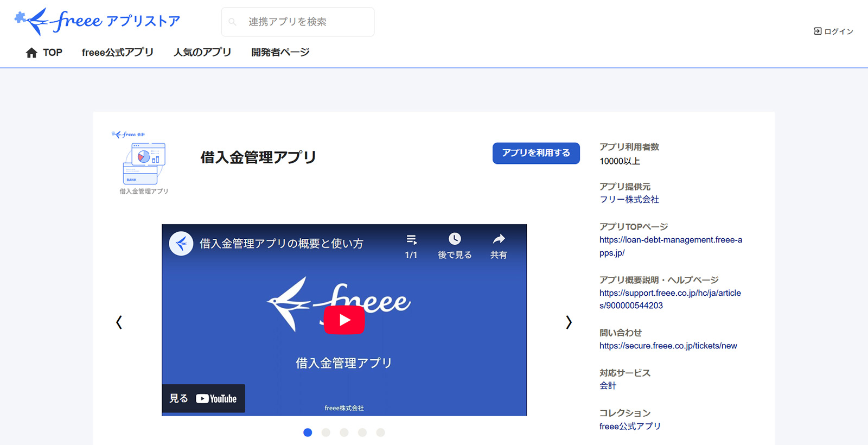Select the fifth carousel dot
This screenshot has width=868, height=445.
click(381, 433)
